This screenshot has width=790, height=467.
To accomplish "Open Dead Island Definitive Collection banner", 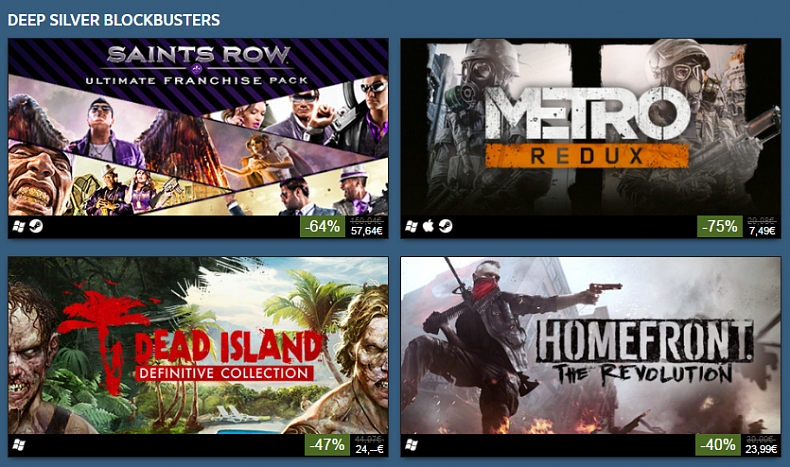I will click(x=198, y=346).
